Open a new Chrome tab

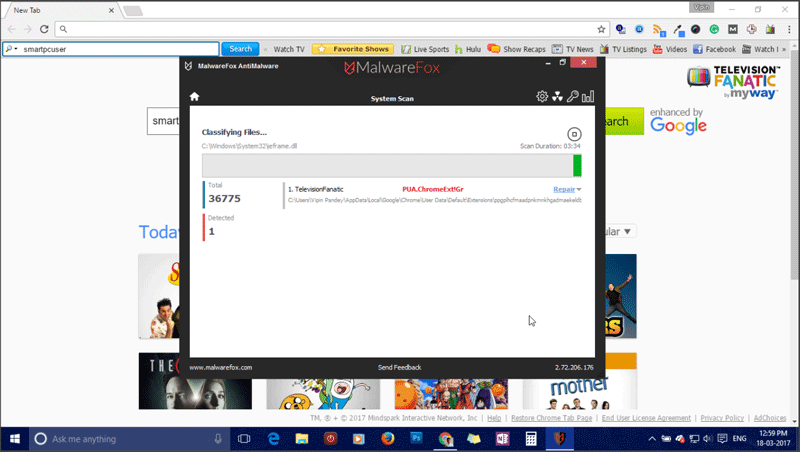[133, 11]
